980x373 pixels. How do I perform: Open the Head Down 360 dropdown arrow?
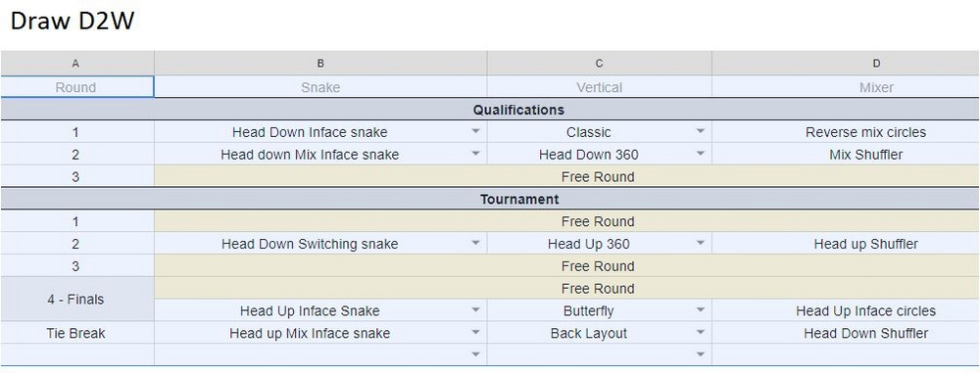point(700,155)
